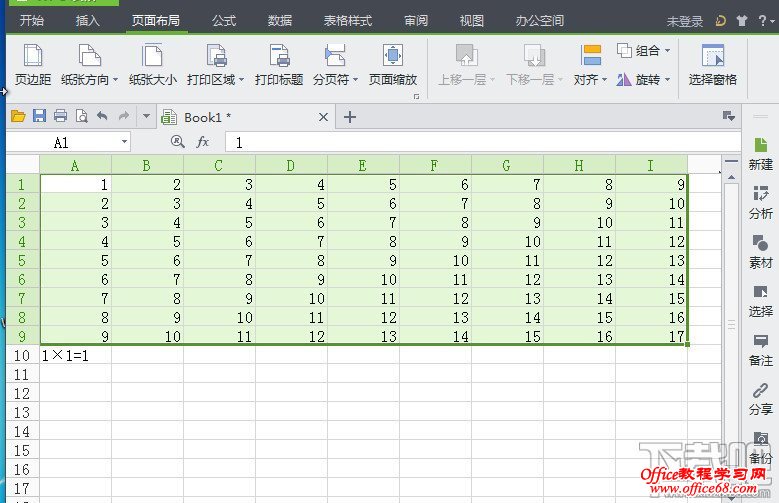Click 新建 in the right sidebar

761,155
